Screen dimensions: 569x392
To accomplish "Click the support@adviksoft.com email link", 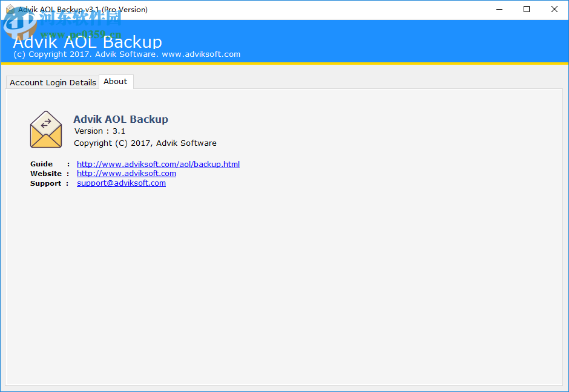I will (121, 183).
